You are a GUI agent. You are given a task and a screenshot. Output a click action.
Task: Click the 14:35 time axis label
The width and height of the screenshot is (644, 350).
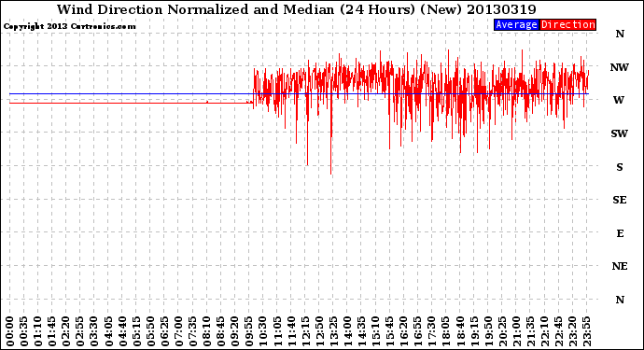point(361,331)
